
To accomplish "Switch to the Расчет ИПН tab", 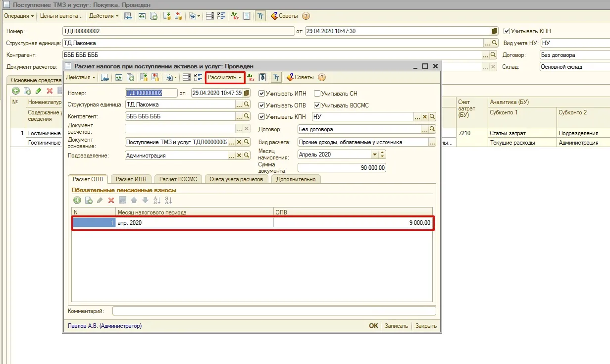I will (132, 179).
